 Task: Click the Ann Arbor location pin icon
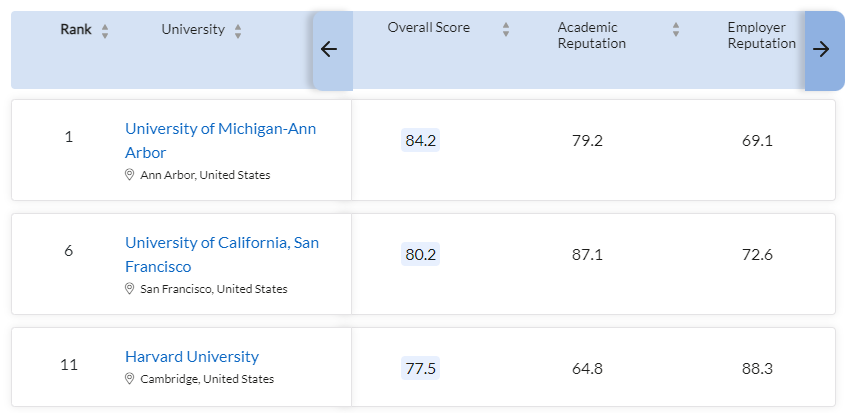pyautogui.click(x=129, y=175)
